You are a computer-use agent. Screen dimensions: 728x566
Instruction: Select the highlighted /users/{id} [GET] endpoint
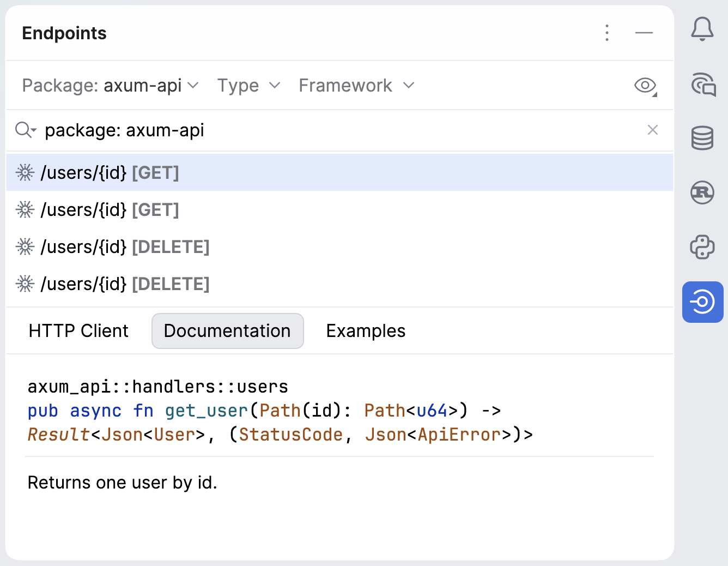point(340,173)
